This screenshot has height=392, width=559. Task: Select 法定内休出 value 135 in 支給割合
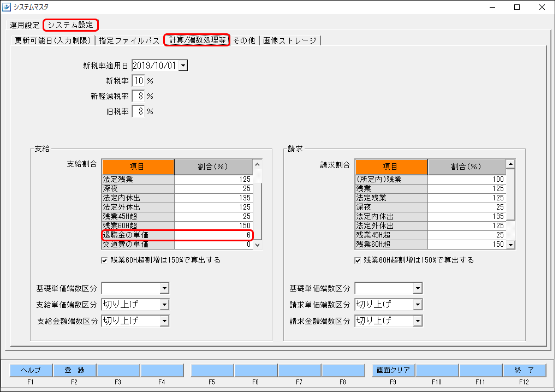(x=213, y=198)
